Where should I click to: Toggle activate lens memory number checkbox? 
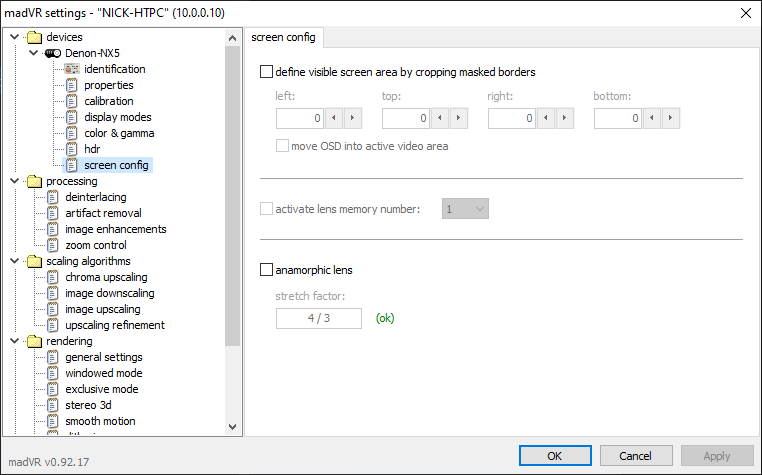click(267, 210)
